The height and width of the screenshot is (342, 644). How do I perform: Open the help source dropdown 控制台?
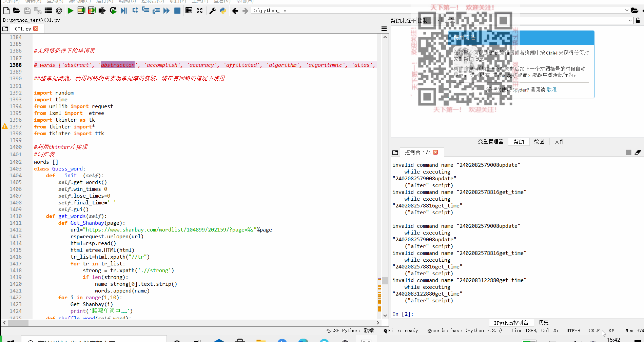point(429,21)
